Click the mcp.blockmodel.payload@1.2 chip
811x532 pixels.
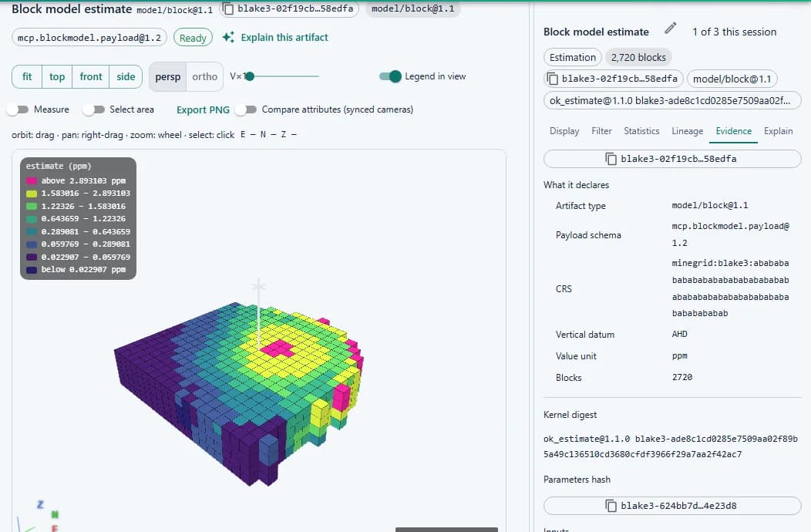(89, 38)
